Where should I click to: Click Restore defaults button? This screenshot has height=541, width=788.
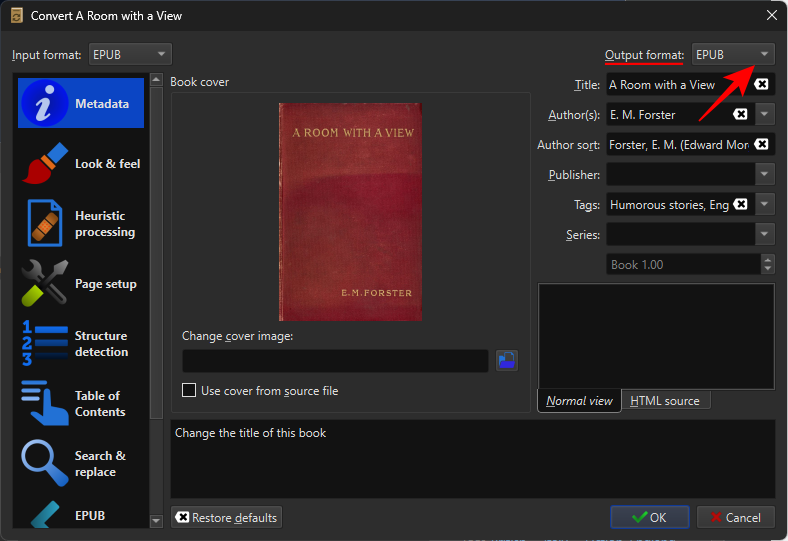click(x=226, y=518)
